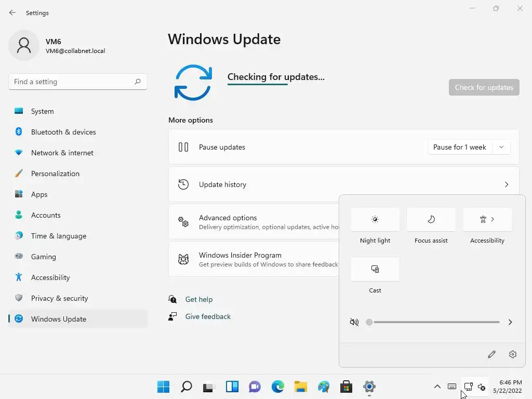The width and height of the screenshot is (532, 399).
Task: Open Bluetooth & devices category
Action: click(78, 132)
